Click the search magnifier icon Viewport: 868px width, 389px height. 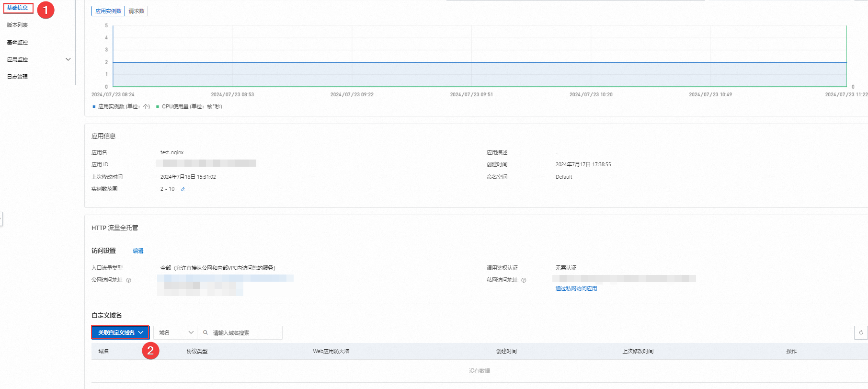[206, 332]
